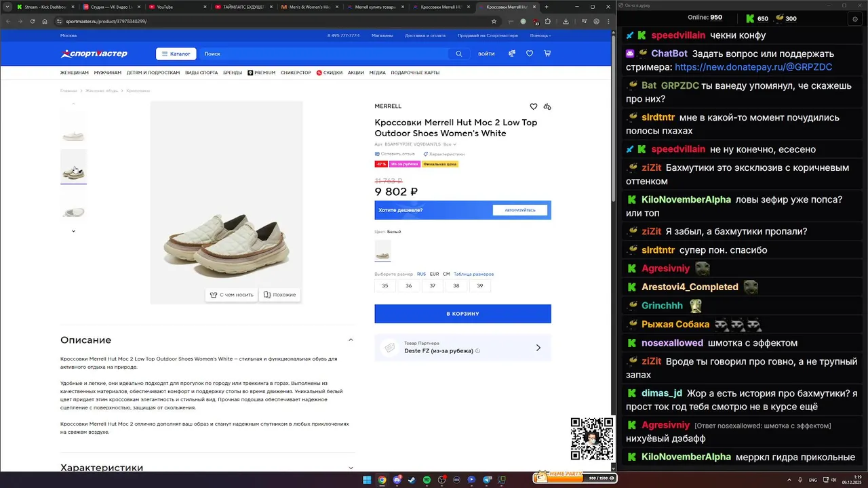Click Chrome icon in the taskbar
This screenshot has height=488, width=868.
coord(382,480)
